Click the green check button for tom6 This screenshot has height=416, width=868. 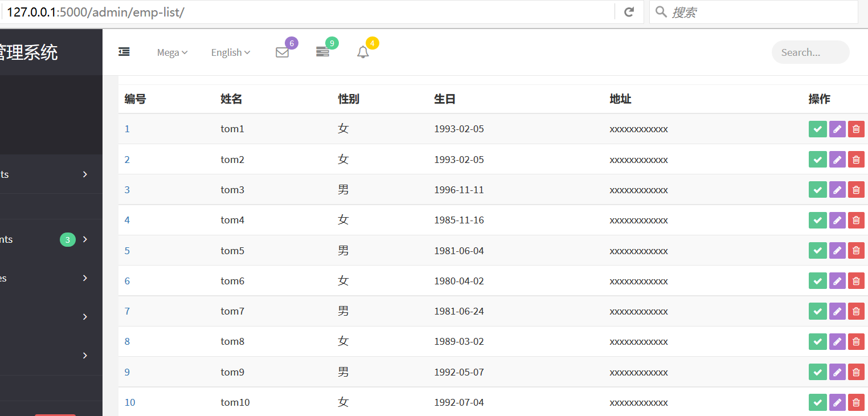[x=818, y=280]
